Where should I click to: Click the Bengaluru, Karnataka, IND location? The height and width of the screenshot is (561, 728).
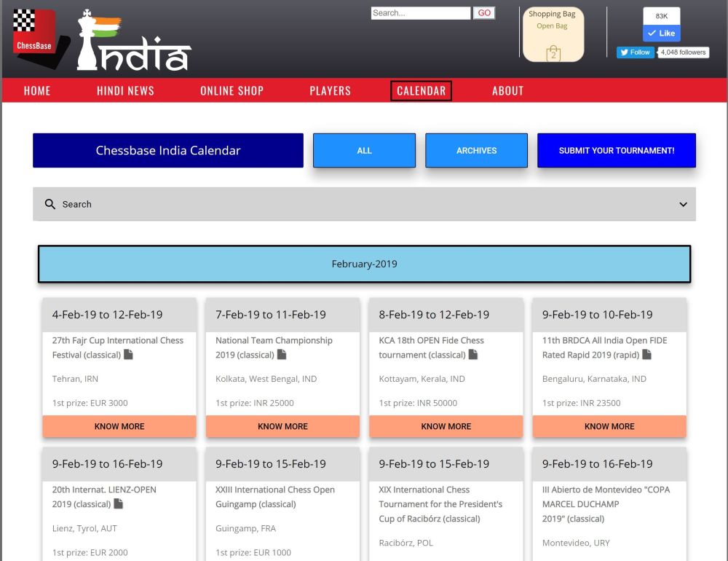tap(594, 379)
